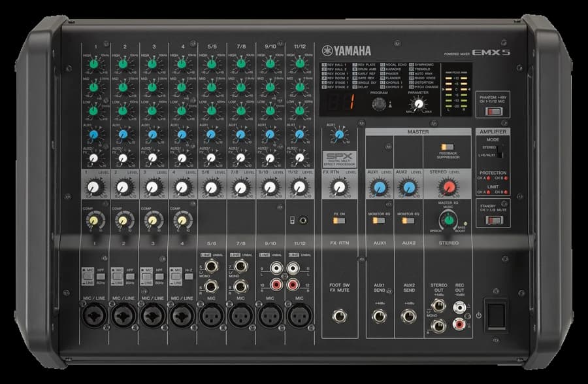
Task: Click channel 3 LOW EQ knob
Action: (x=152, y=111)
